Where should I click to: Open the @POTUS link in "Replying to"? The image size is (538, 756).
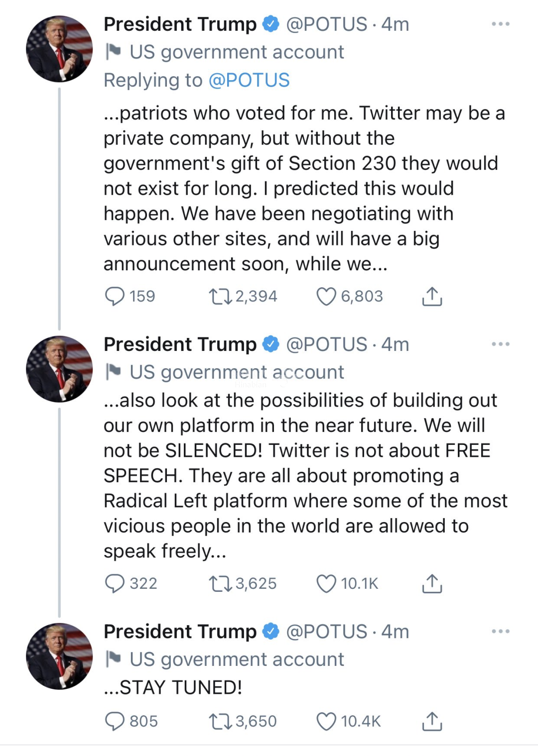(249, 80)
